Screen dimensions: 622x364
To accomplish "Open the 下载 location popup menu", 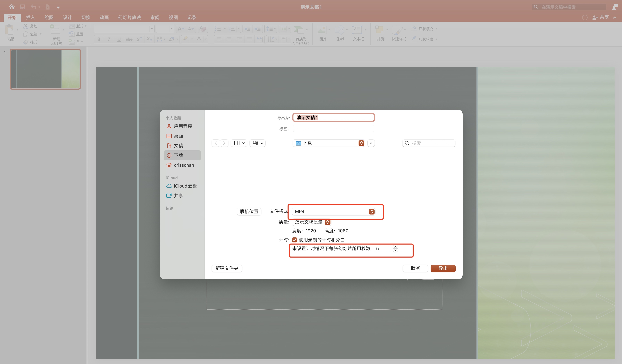I will tap(329, 143).
